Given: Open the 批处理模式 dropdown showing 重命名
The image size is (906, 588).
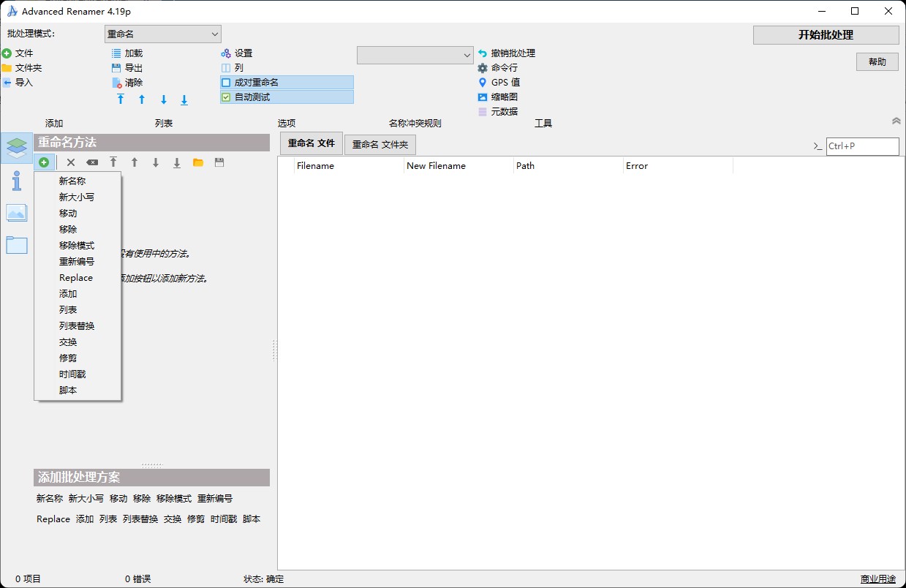Looking at the screenshot, I should point(162,34).
